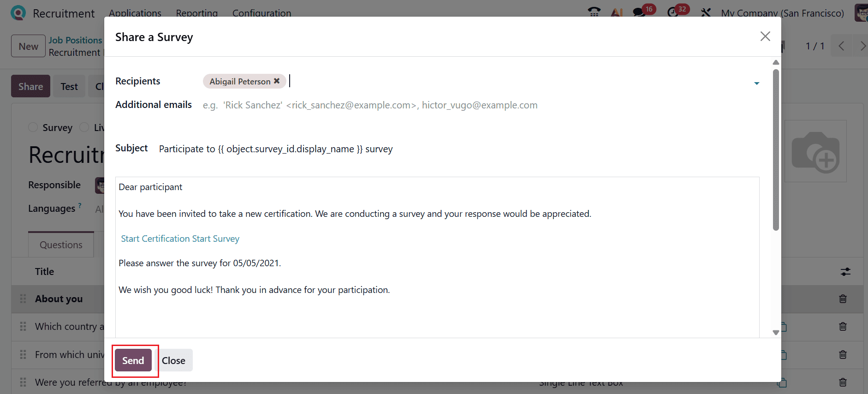Click the Languages help question mark

[x=80, y=205]
